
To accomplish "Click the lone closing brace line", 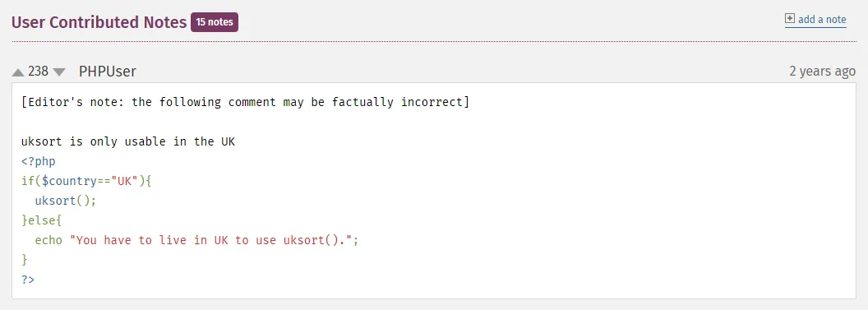I will tap(25, 260).
